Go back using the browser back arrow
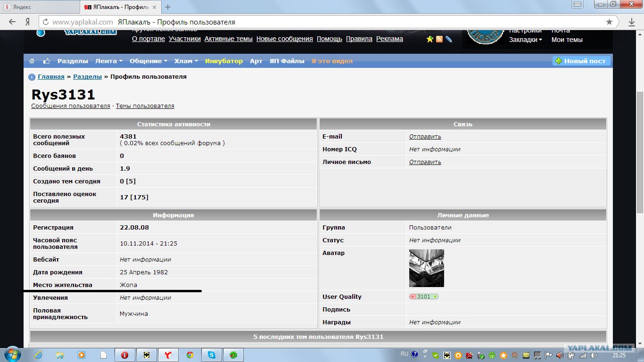 click(x=12, y=22)
